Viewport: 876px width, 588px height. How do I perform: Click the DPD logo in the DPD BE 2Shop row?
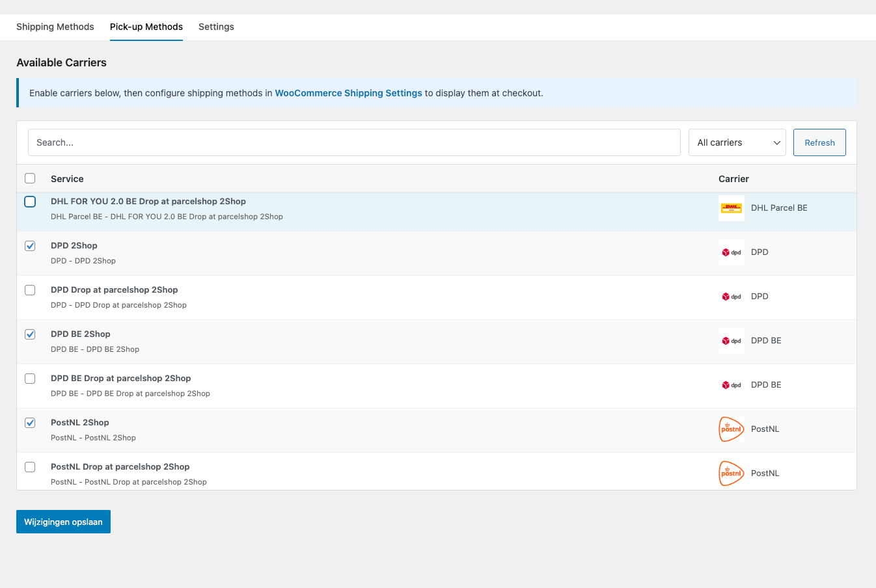(732, 341)
